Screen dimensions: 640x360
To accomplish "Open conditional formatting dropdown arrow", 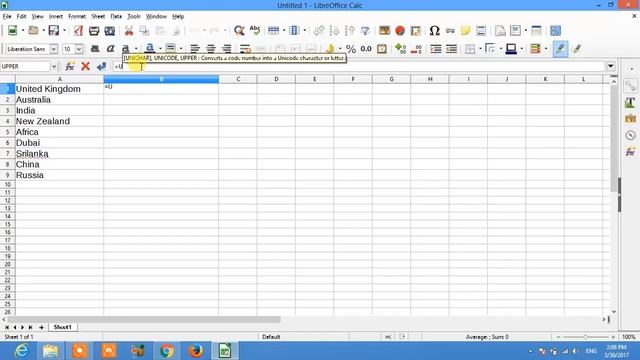I will pyautogui.click(x=546, y=49).
